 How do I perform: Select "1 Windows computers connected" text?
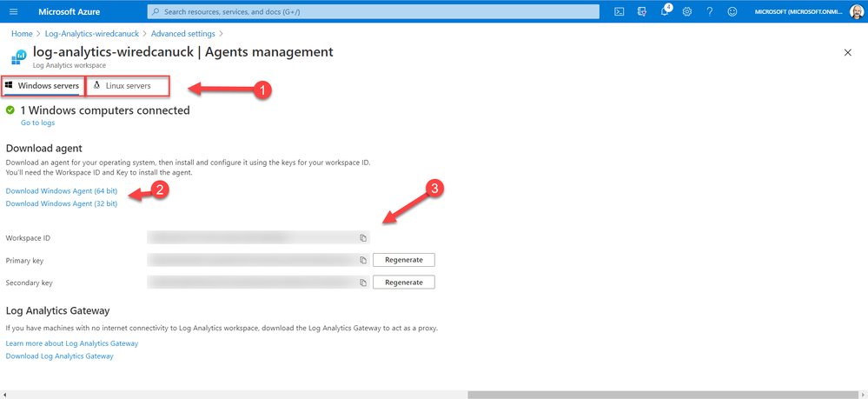coord(105,110)
